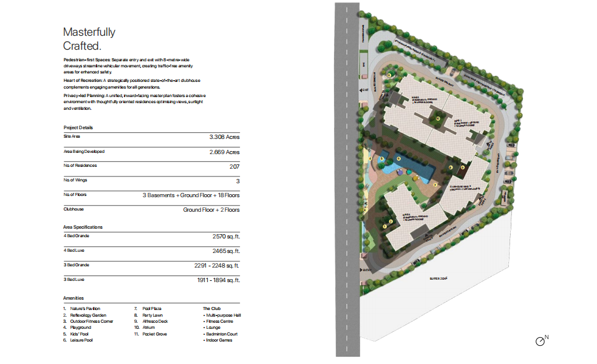597x364 pixels.
Task: Click the Alfresco Deck marker 9 on map
Action: click(x=463, y=167)
